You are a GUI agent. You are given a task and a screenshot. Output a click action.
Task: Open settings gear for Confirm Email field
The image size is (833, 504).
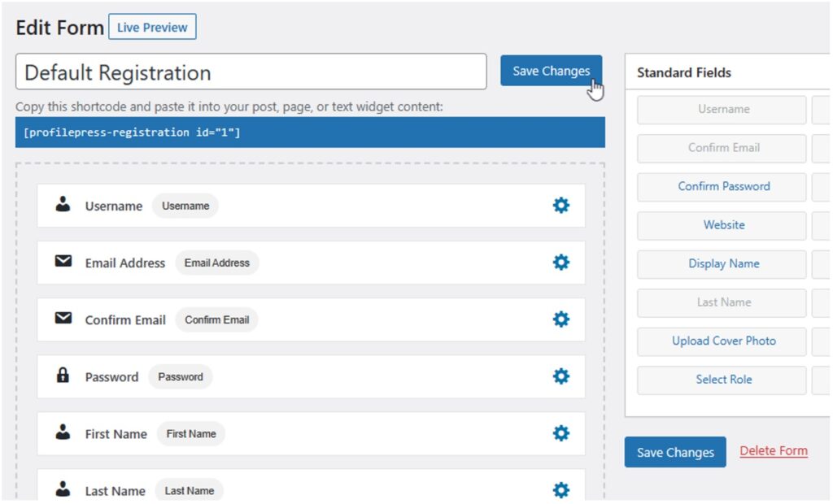tap(561, 319)
